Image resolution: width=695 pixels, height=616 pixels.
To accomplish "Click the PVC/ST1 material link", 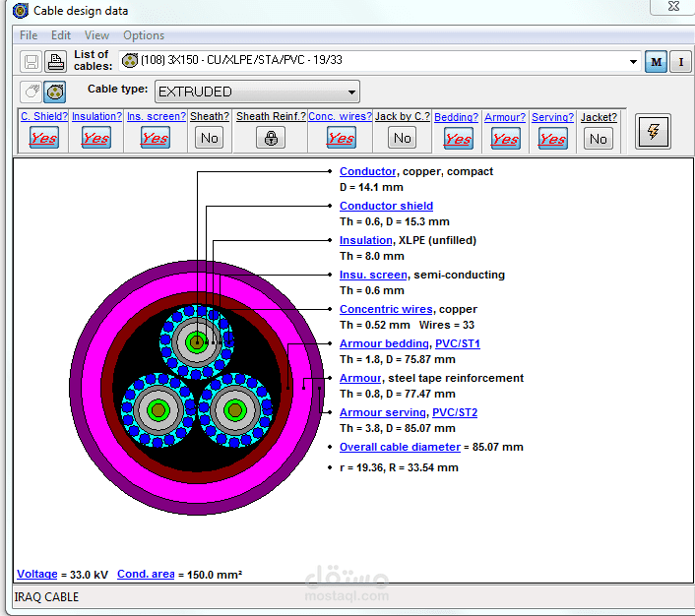I will pos(458,343).
